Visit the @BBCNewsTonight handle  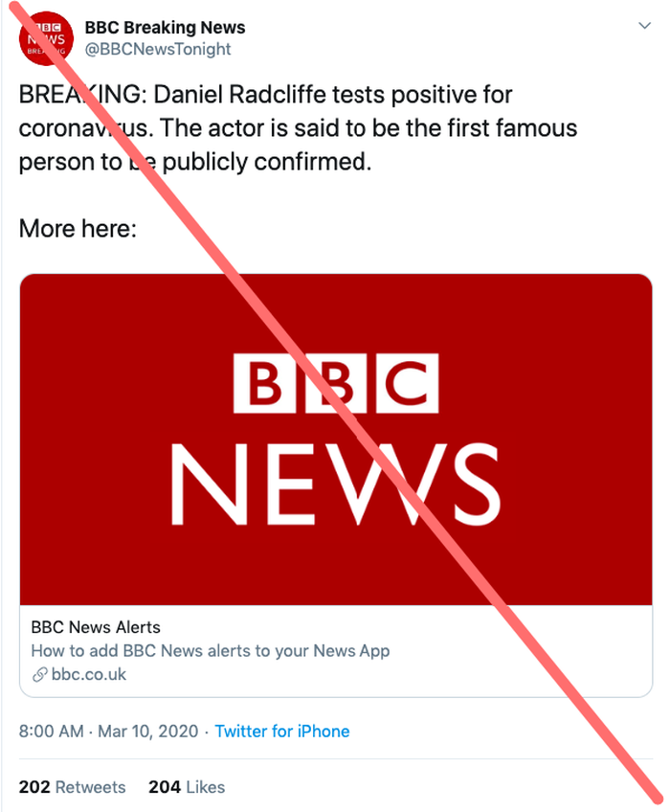pyautogui.click(x=158, y=49)
